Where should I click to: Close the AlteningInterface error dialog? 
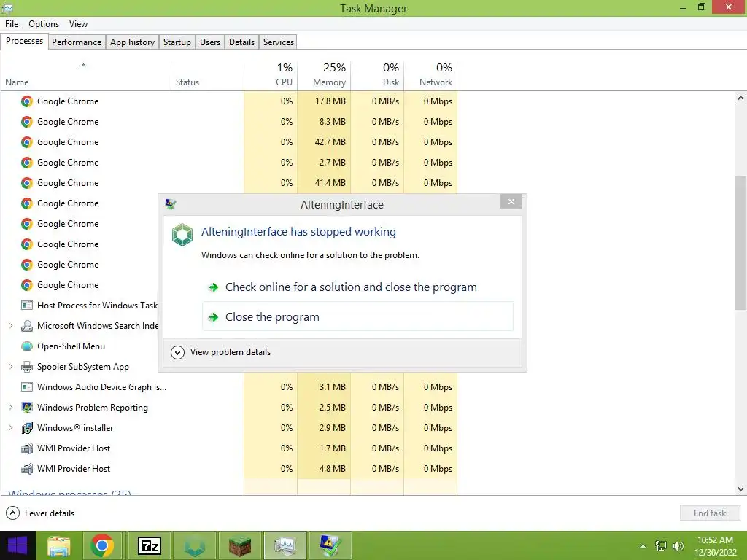tap(511, 202)
